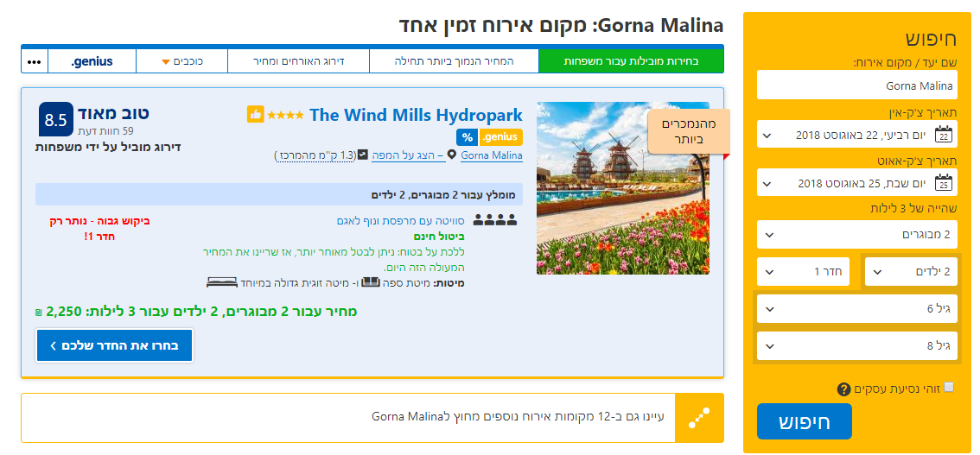
Task: Click the recommended for 2 adults, 2 children banner
Action: coord(279,195)
